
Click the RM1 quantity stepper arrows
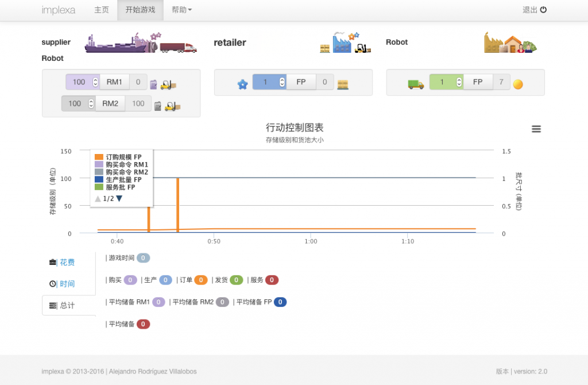pyautogui.click(x=95, y=82)
